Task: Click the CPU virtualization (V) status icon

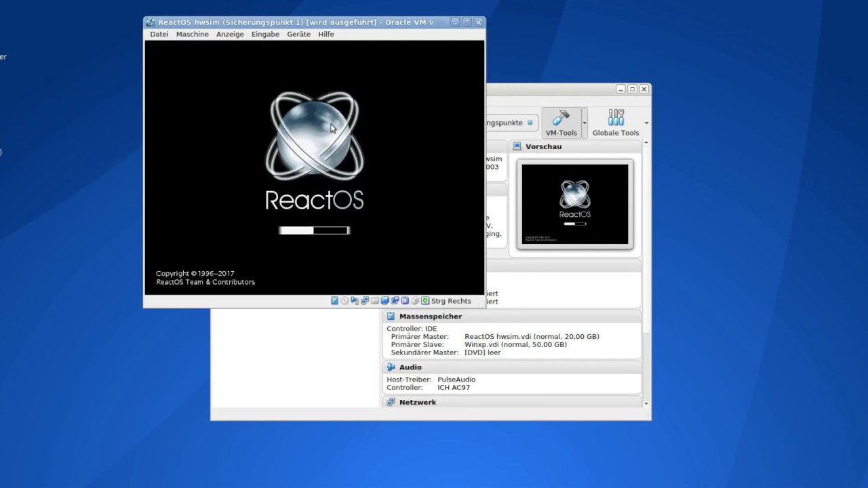Action: (405, 300)
